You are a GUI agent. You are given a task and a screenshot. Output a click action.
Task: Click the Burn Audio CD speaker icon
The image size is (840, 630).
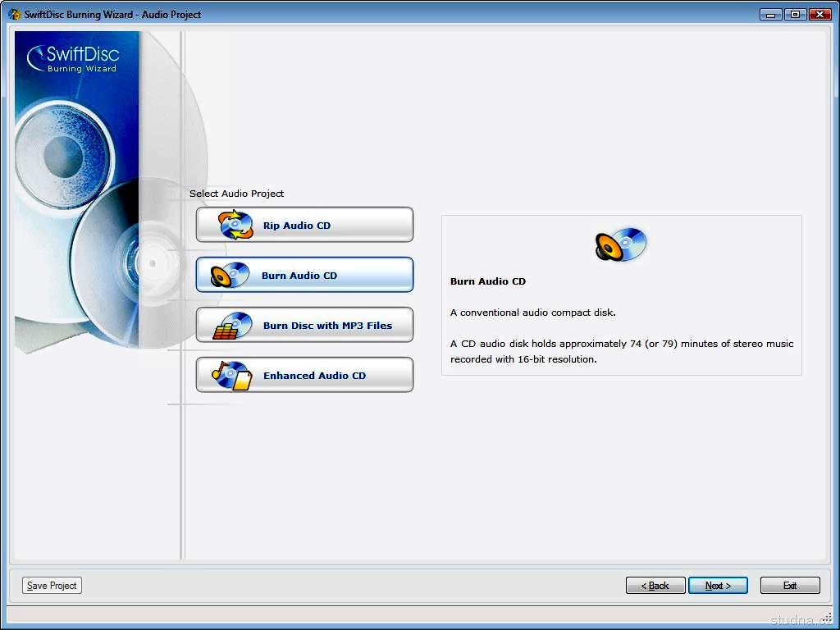pos(230,276)
